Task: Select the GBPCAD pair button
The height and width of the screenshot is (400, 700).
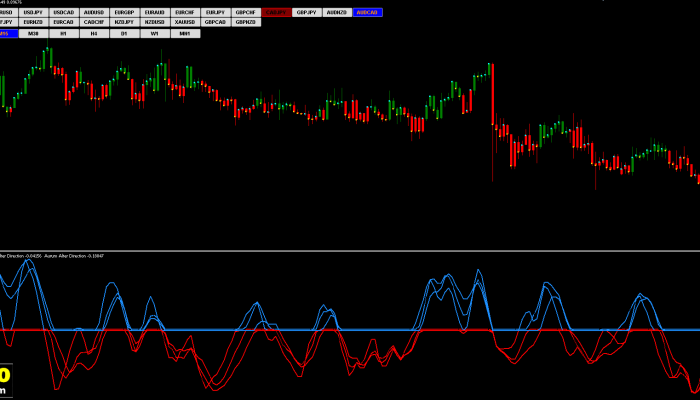Action: [215, 22]
